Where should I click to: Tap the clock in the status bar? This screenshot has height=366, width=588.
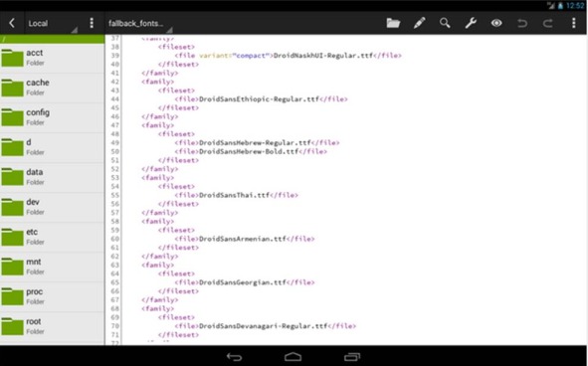[575, 6]
